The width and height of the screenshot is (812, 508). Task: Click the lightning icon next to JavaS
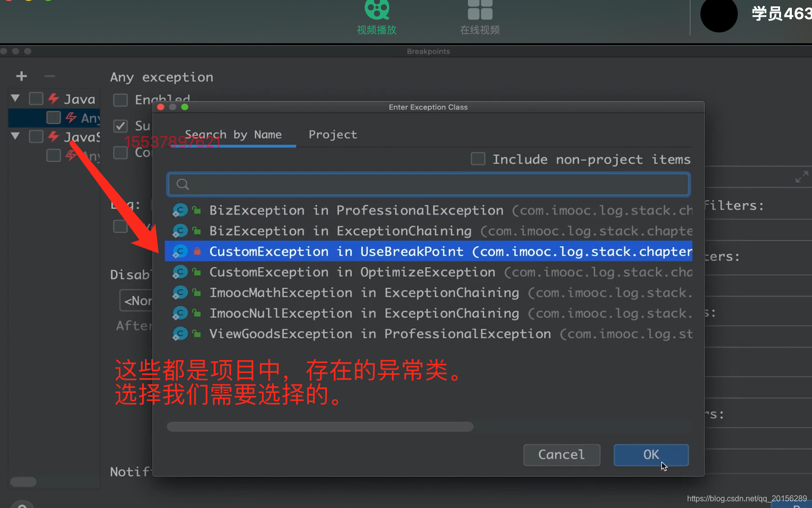tap(54, 136)
